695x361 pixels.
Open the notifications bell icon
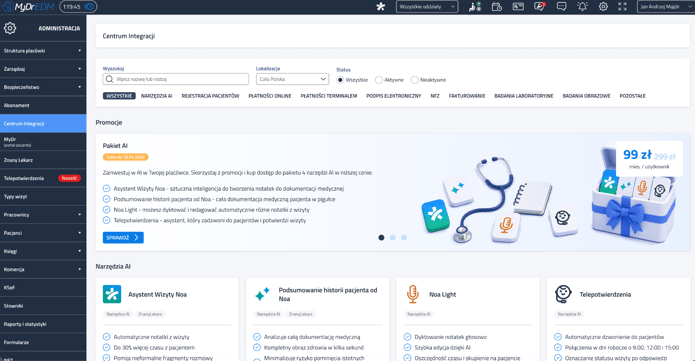[x=582, y=7]
